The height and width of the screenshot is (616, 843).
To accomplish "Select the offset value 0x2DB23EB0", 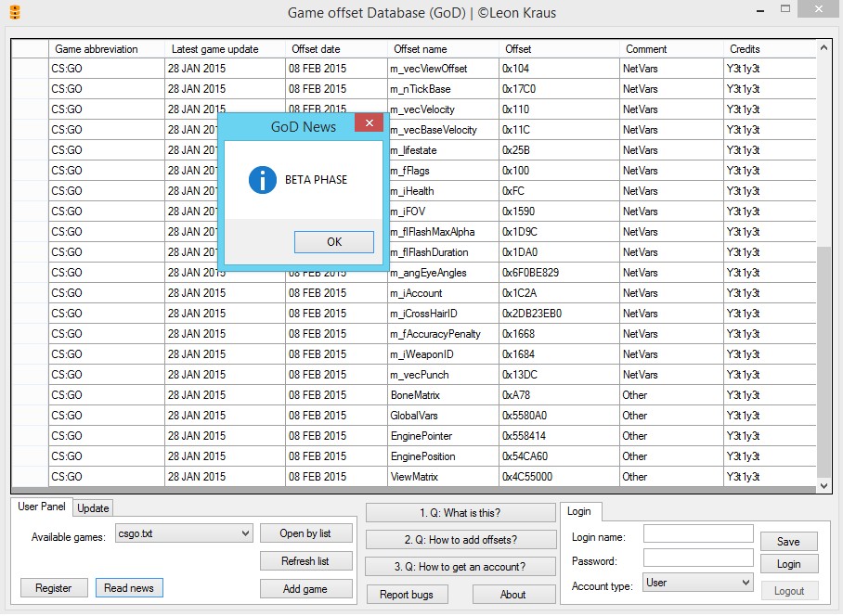I will coord(559,314).
